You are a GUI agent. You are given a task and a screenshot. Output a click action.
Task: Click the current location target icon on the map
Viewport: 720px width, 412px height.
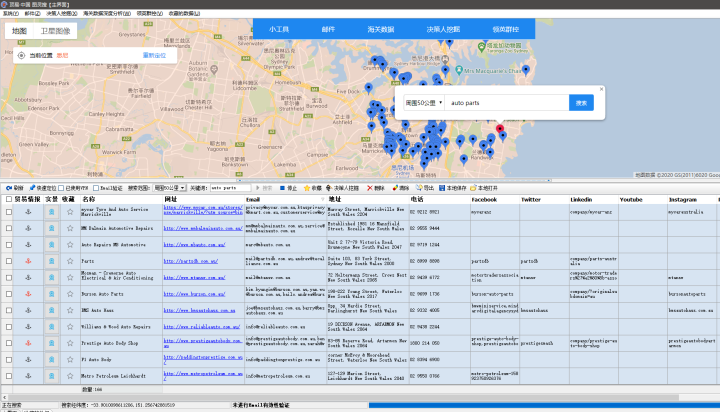tap(21, 56)
